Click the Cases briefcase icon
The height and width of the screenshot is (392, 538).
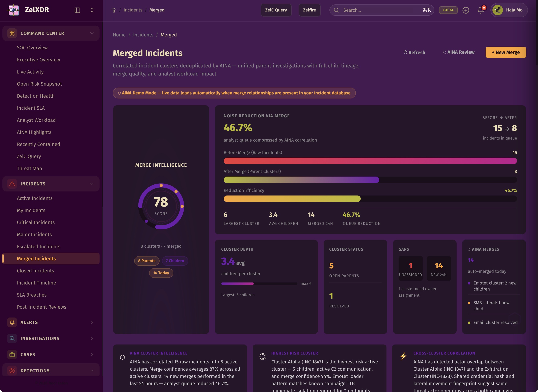point(12,355)
